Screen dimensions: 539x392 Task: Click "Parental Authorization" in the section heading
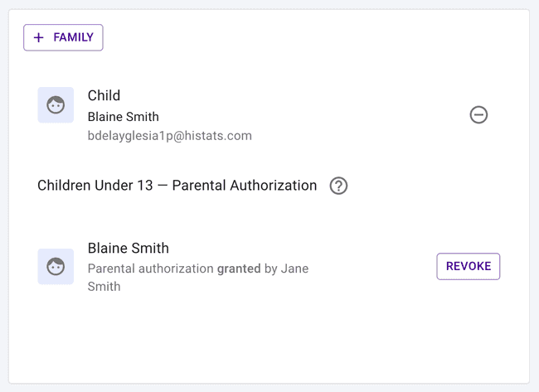tap(245, 186)
